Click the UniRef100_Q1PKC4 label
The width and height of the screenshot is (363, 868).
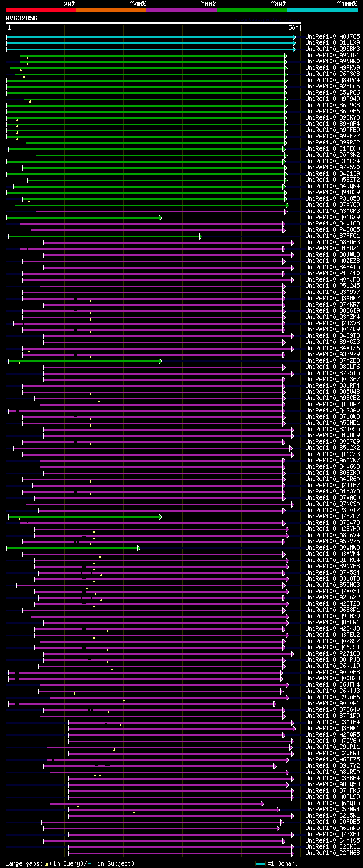click(332, 560)
